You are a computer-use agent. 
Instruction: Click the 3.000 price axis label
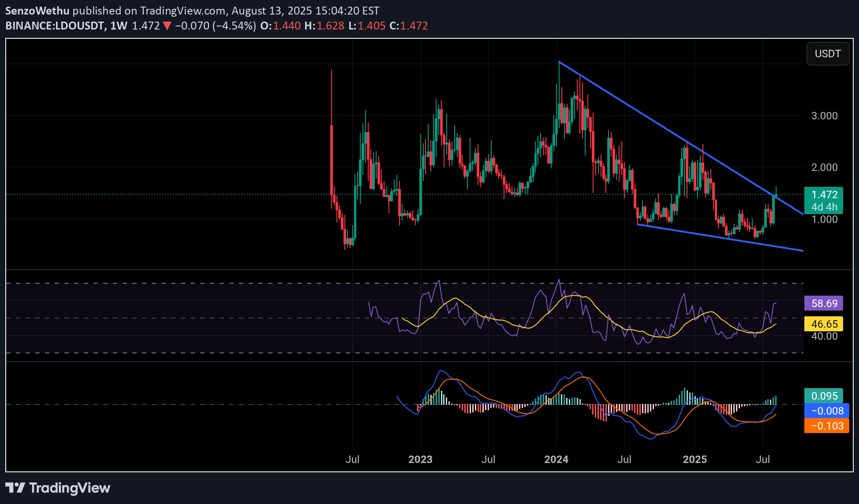[824, 116]
